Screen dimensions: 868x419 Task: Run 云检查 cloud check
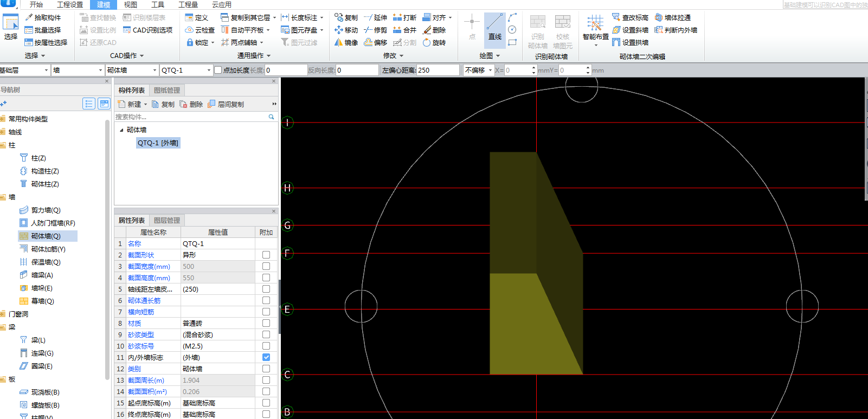coord(200,30)
